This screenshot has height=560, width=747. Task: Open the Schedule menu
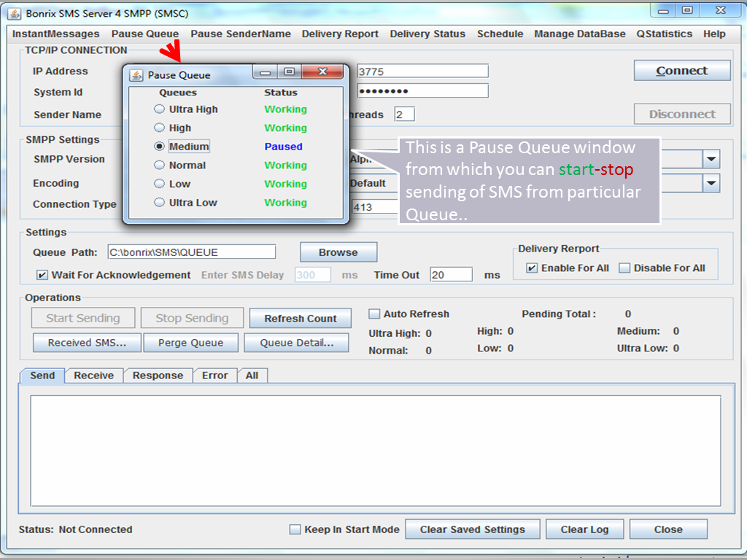point(500,34)
